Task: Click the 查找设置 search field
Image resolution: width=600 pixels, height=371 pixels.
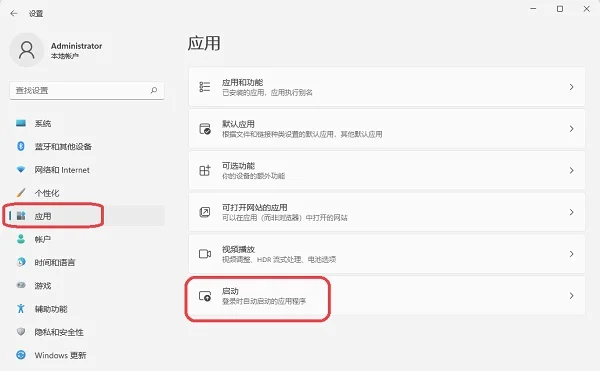Action: point(87,91)
